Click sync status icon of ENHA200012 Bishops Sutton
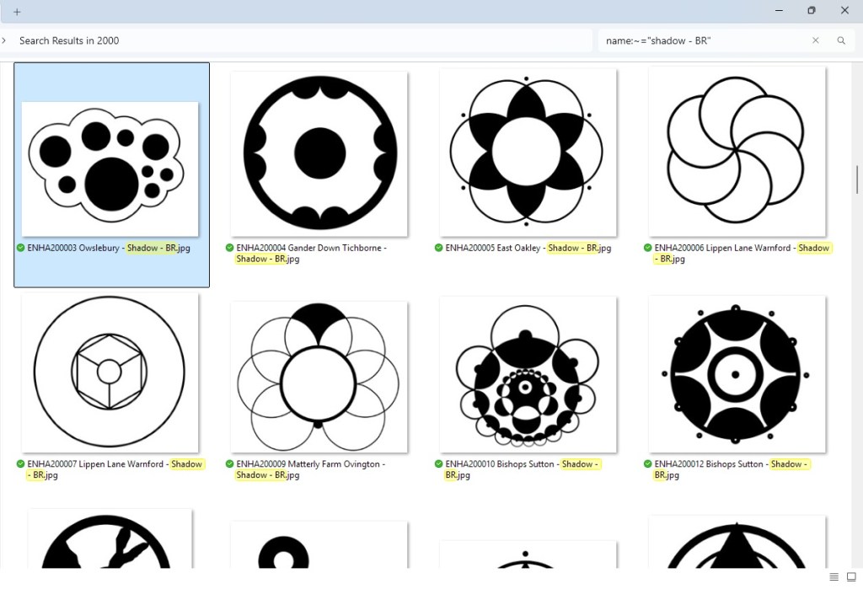This screenshot has height=616, width=863. tap(647, 464)
